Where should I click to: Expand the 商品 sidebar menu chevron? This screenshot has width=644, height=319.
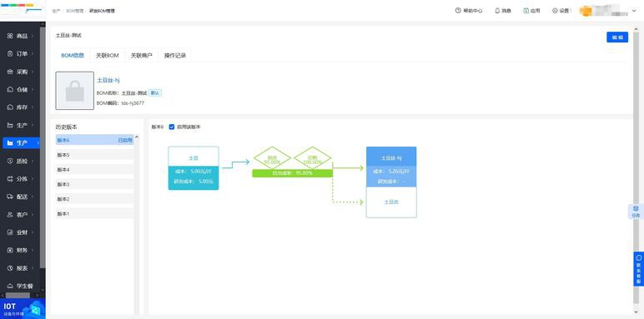coord(32,36)
